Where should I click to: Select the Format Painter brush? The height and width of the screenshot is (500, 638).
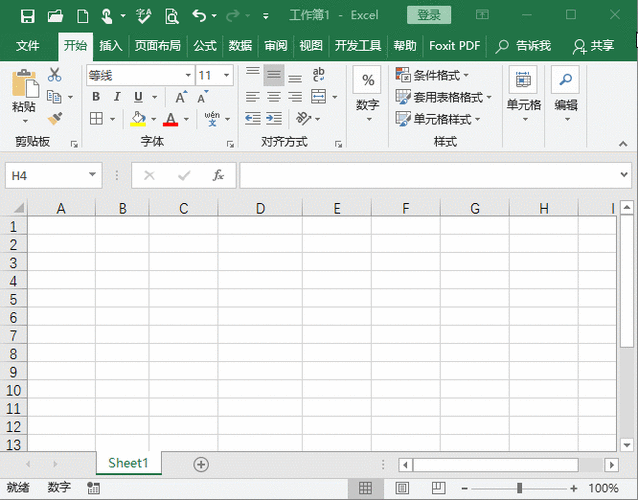55,118
